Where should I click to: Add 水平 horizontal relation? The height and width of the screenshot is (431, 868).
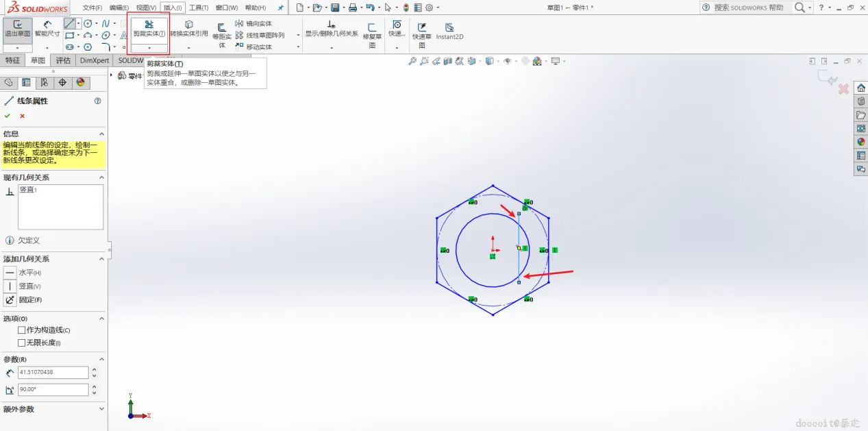pos(10,273)
